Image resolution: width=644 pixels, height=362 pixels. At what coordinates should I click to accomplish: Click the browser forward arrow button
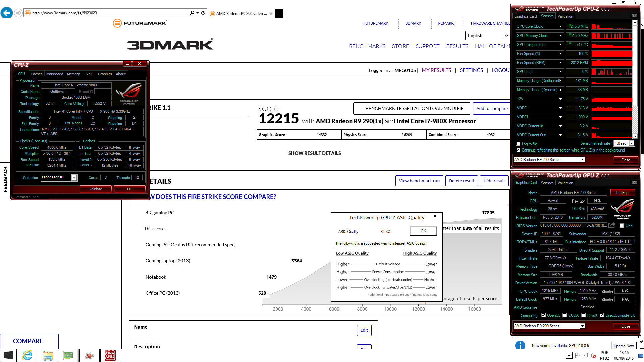(18, 13)
